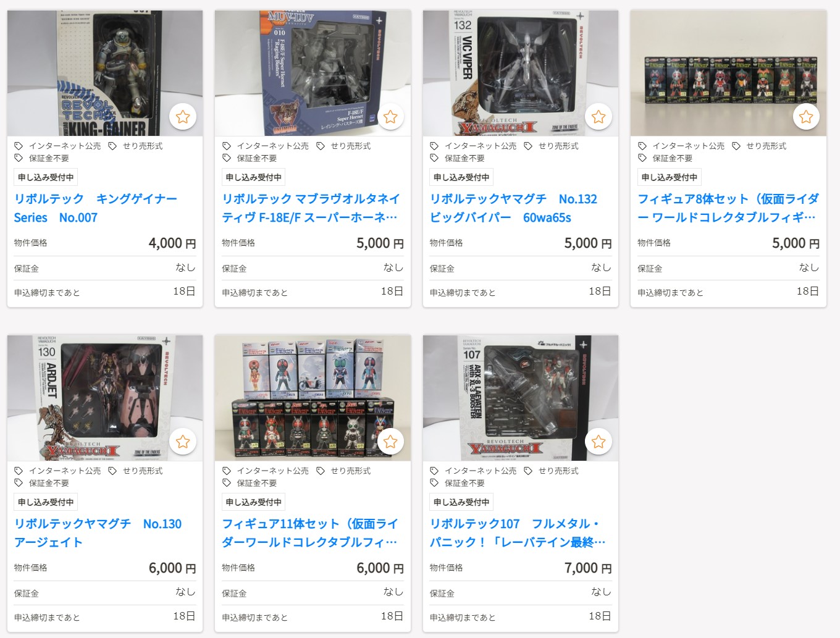The image size is (840, 638).
Task: Open リボルテックヤマグチ No.130 アージェイト link
Action: (98, 533)
